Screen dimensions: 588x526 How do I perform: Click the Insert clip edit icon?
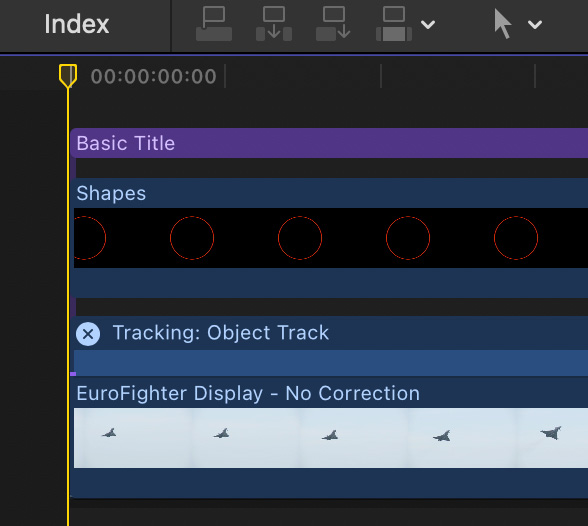[274, 24]
